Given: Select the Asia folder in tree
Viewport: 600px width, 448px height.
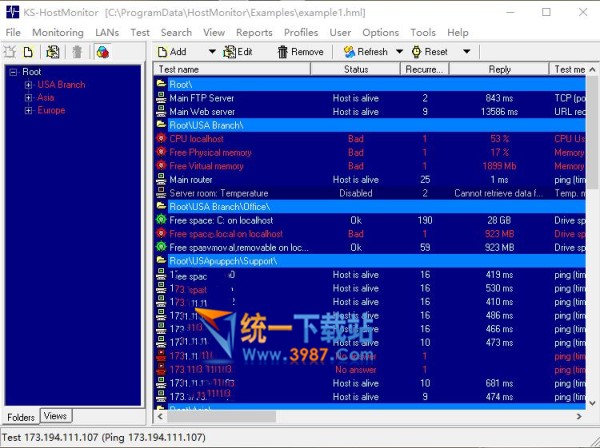Looking at the screenshot, I should coord(46,98).
